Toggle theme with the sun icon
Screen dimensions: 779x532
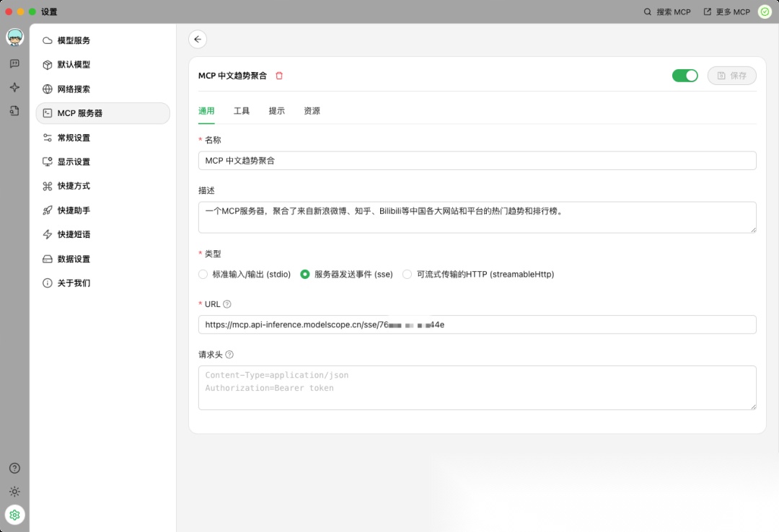[x=15, y=492]
